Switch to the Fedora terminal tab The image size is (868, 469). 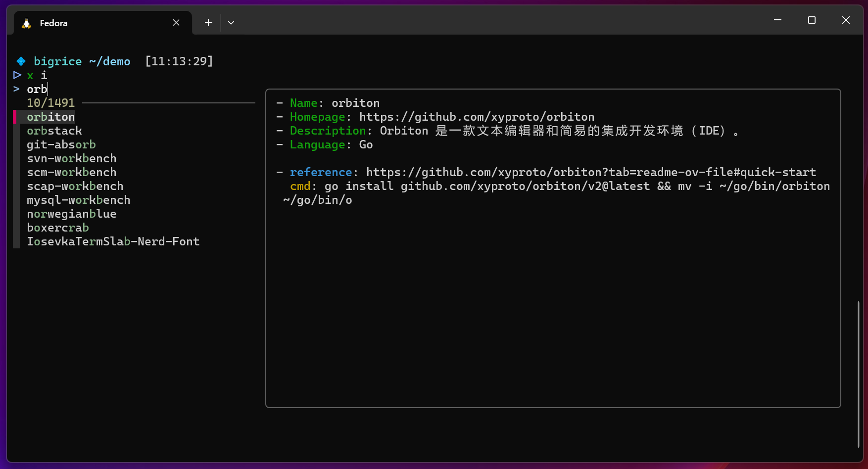tap(103, 23)
